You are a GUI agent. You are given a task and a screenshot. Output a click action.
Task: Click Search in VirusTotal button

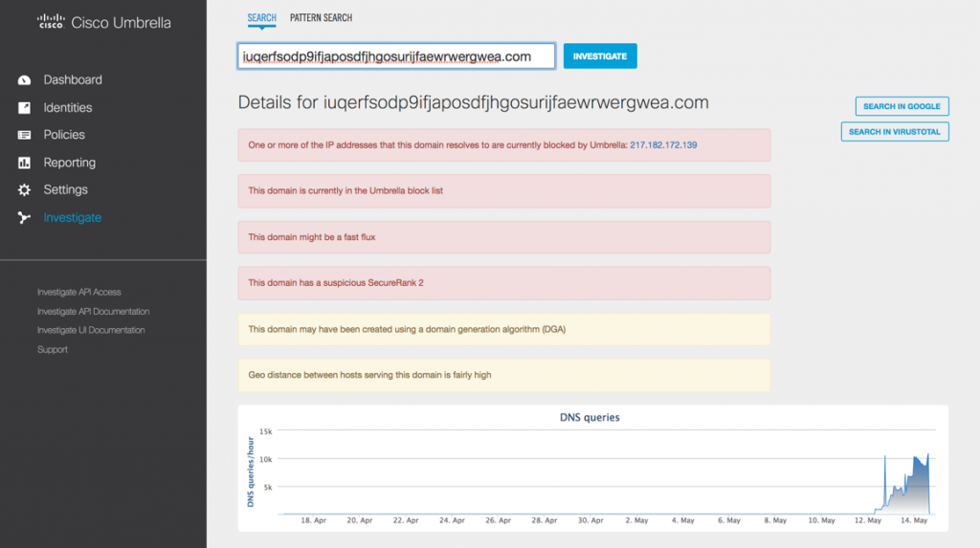click(x=895, y=132)
